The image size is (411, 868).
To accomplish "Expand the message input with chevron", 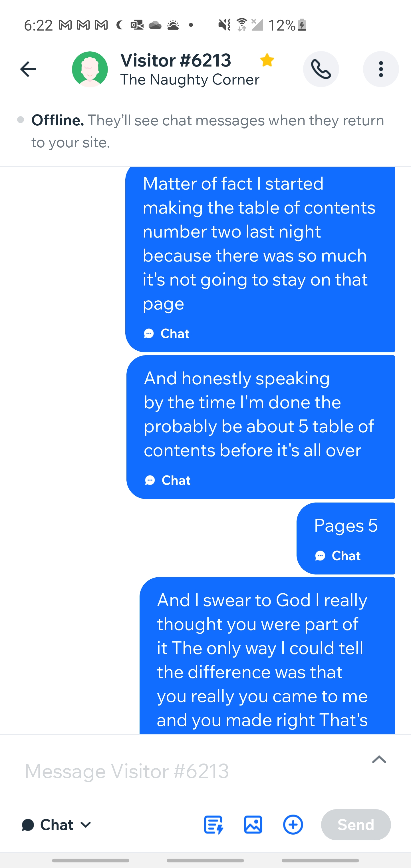I will 379,759.
